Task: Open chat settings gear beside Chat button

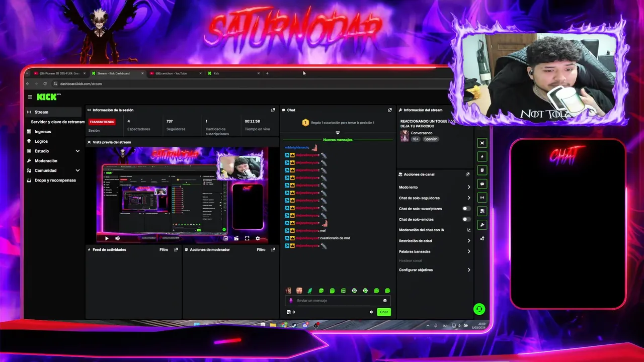Action: [371, 312]
